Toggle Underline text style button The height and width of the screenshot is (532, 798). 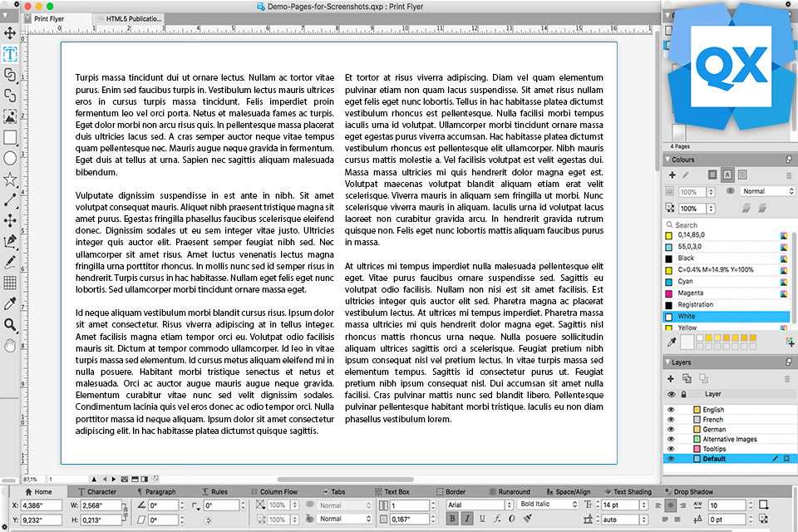(482, 519)
